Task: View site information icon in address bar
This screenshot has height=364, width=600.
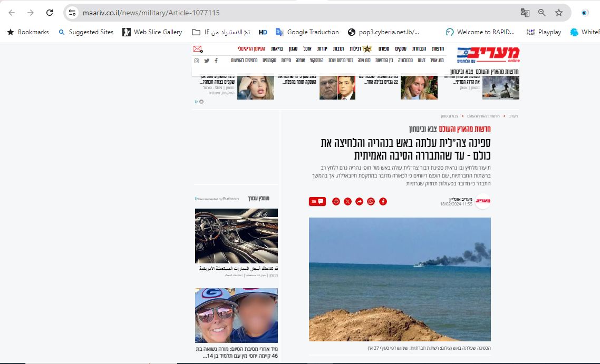Action: [72, 13]
